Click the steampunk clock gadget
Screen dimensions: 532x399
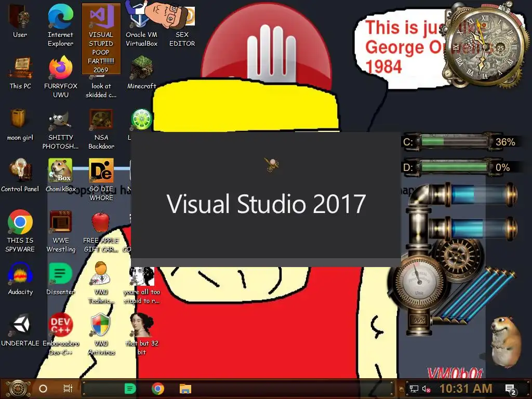(x=485, y=47)
